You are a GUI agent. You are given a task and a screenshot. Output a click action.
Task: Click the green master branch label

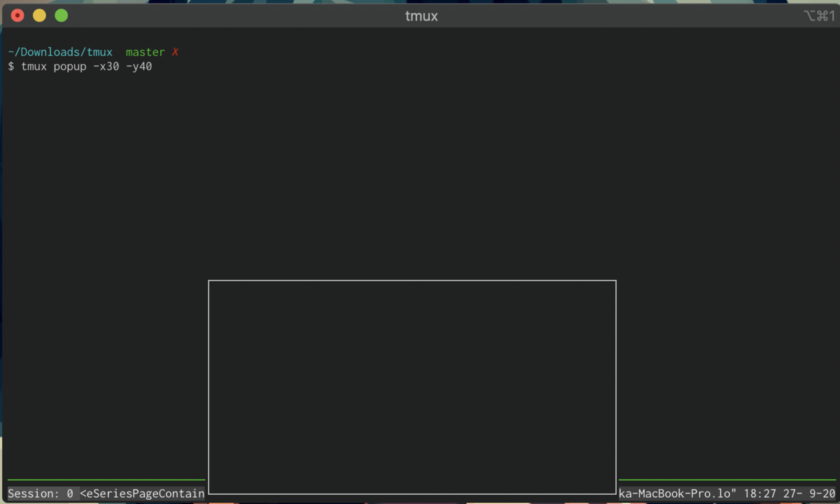tap(146, 52)
